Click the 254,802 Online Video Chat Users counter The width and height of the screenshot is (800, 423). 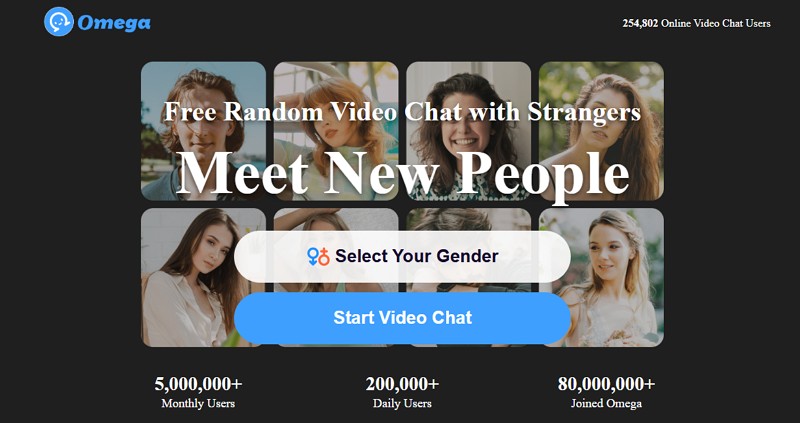point(696,23)
